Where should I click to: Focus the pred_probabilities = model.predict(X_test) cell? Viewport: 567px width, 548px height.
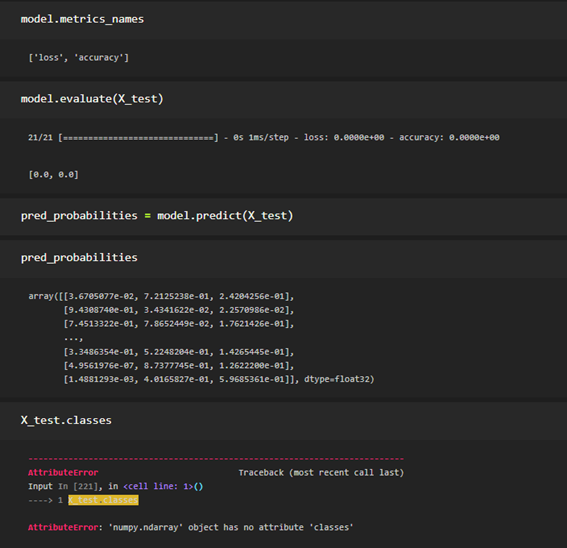pos(284,216)
